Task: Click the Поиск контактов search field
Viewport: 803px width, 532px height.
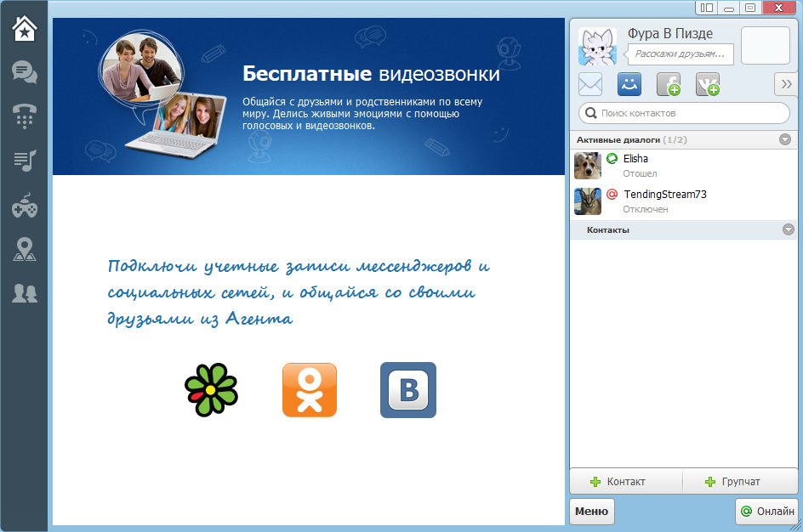Action: click(x=684, y=113)
